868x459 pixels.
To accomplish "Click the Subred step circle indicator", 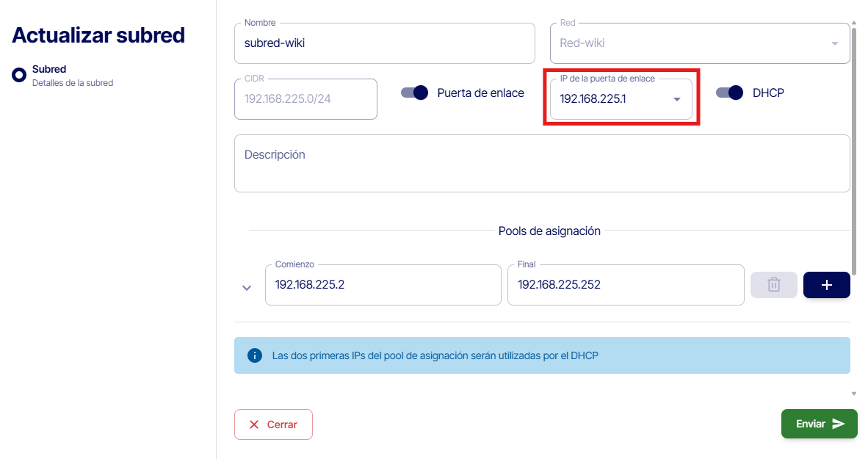I will coord(19,75).
